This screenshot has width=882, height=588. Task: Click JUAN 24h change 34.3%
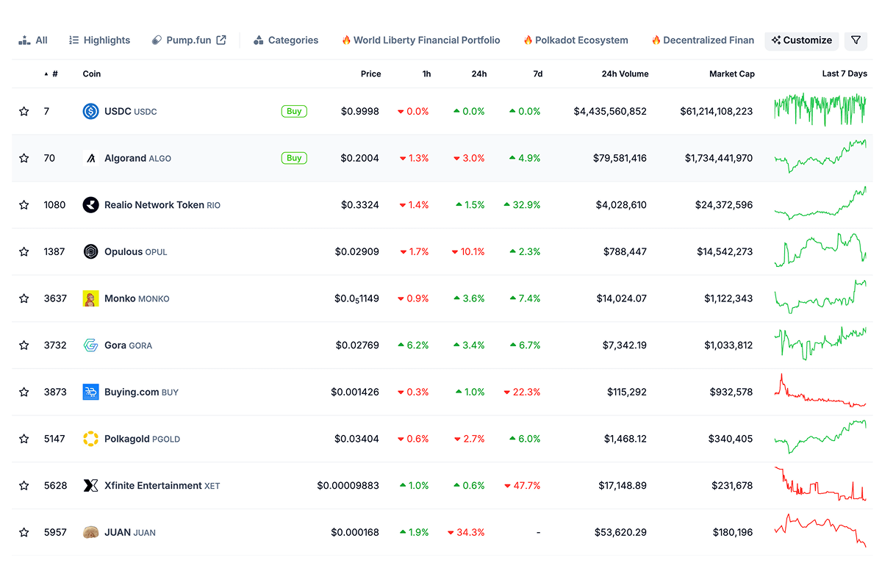coord(466,532)
